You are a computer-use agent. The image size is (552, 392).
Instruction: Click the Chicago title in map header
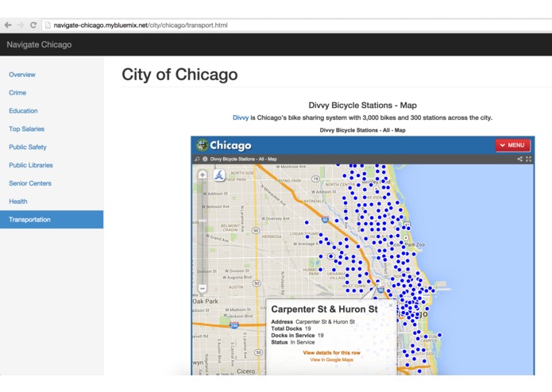pyautogui.click(x=230, y=145)
